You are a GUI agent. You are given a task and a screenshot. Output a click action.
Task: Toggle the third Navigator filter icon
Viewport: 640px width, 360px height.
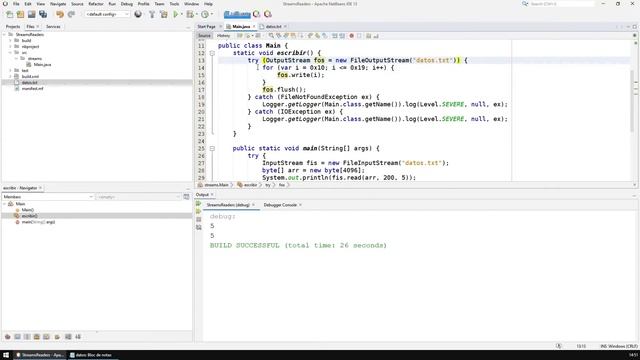click(27, 337)
